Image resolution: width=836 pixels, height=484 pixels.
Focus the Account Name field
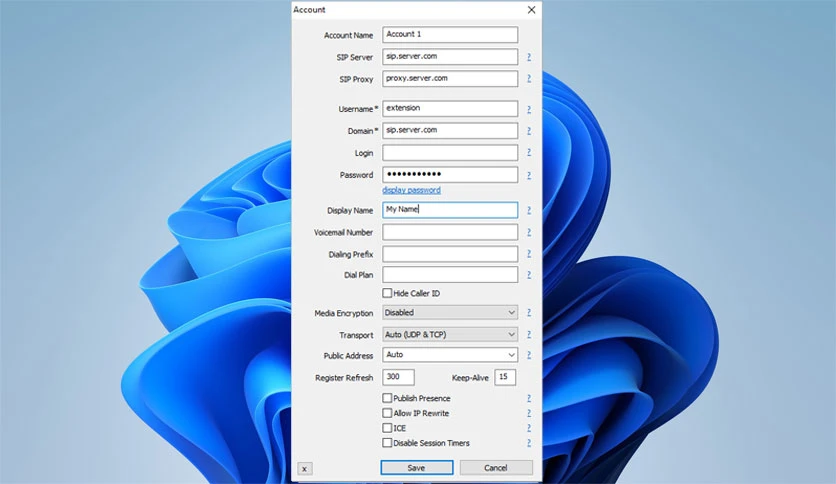click(x=450, y=35)
